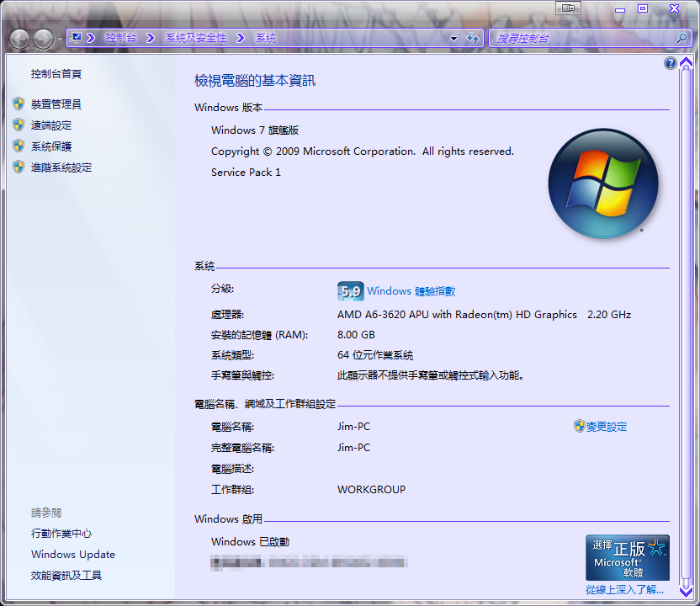This screenshot has height=606, width=700.
Task: Expand the arrow after 控制台 breadcrumb
Action: [x=151, y=38]
